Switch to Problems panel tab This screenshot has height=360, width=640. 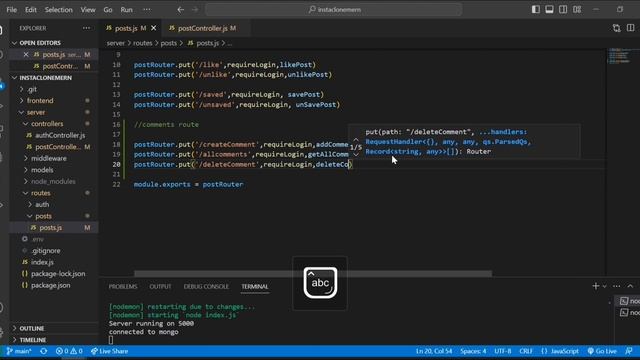(123, 287)
